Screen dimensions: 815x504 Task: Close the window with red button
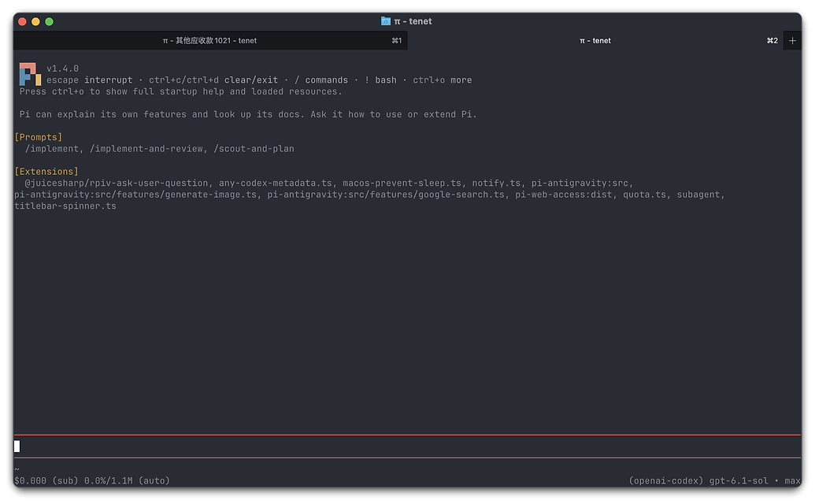pos(22,21)
